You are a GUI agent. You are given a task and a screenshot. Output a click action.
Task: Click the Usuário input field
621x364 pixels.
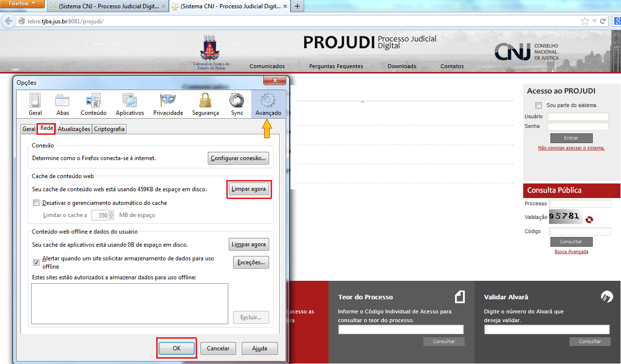point(578,117)
